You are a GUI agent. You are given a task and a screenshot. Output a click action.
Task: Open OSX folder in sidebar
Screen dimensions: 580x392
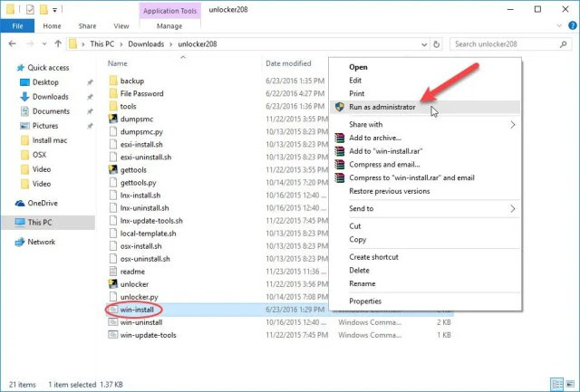pos(39,155)
